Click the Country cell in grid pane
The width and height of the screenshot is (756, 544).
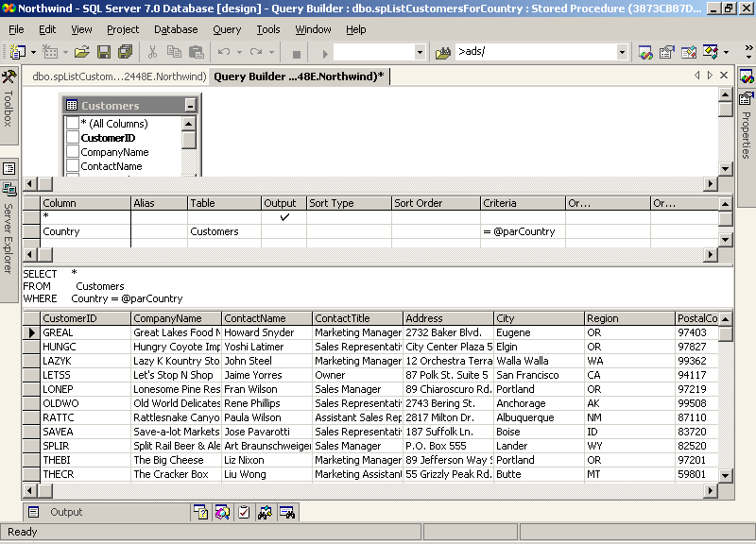(86, 231)
